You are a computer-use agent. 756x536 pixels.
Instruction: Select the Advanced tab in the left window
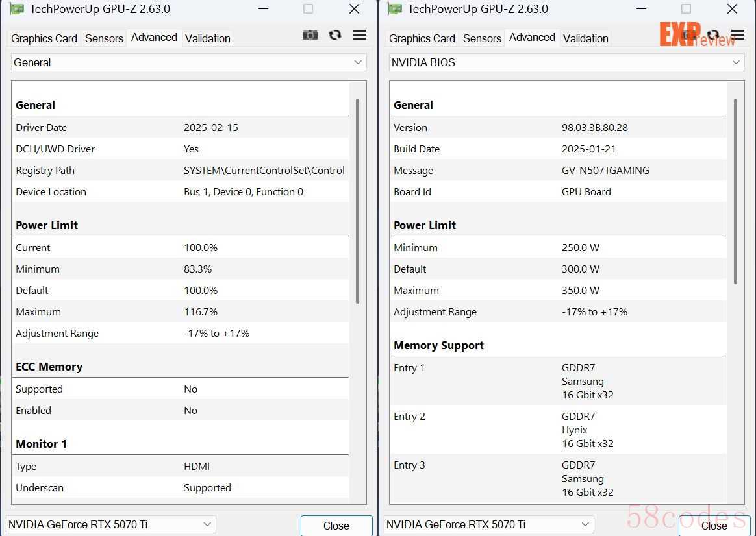155,38
